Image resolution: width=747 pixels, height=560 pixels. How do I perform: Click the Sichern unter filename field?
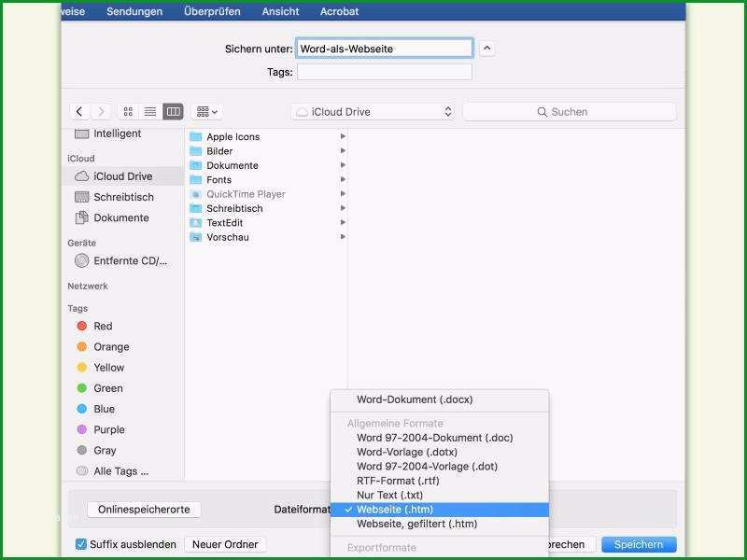(x=385, y=49)
